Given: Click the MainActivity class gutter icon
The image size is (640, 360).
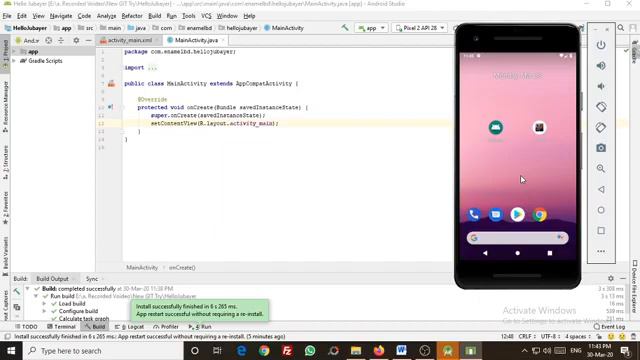Looking at the screenshot, I should pos(111,84).
